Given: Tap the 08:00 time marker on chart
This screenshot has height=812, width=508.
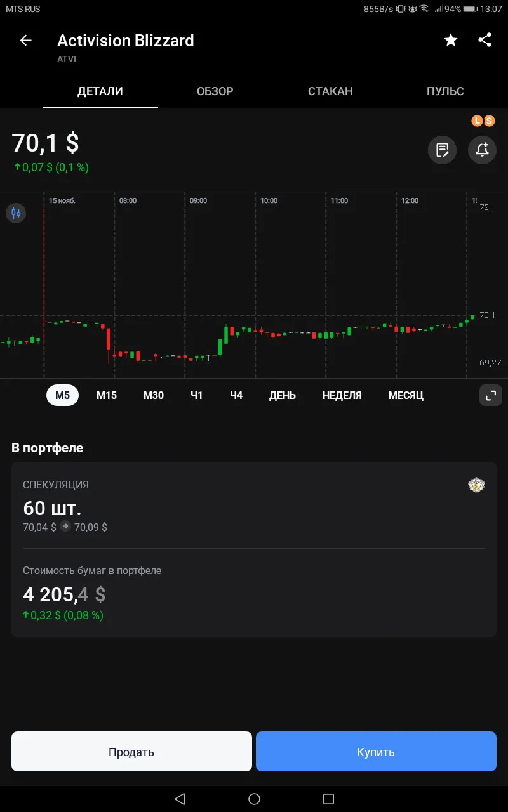Looking at the screenshot, I should click(x=128, y=200).
